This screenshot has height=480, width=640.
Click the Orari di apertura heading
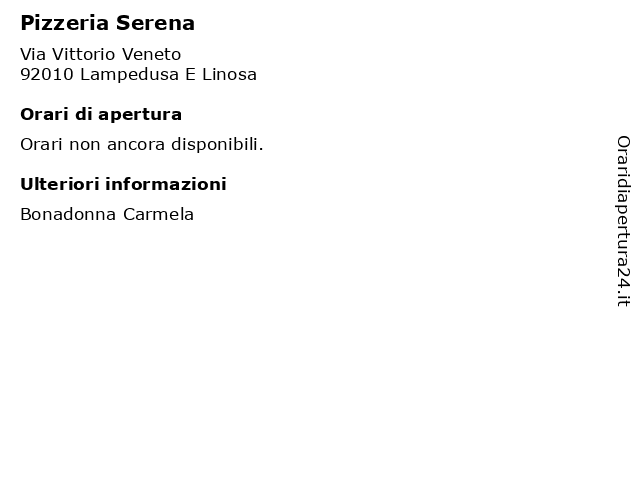(x=101, y=115)
